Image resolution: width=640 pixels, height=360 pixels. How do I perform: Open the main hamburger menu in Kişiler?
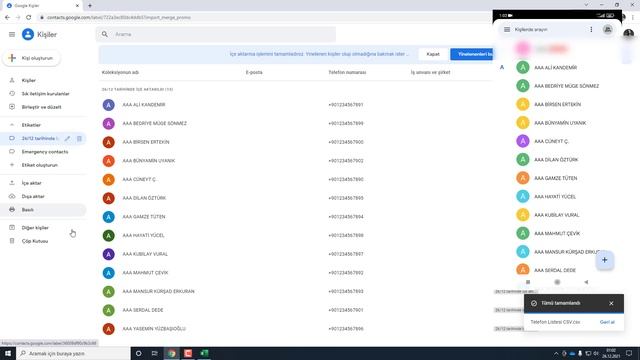point(12,35)
